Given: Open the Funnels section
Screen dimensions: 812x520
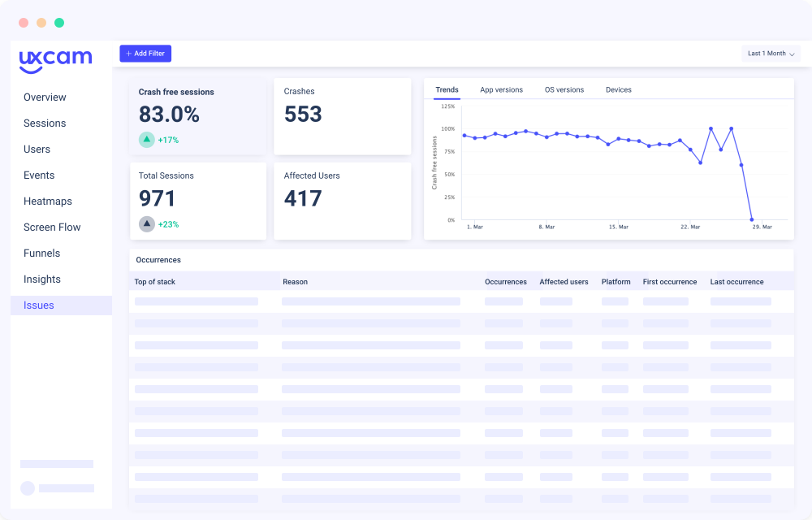Looking at the screenshot, I should pos(41,253).
